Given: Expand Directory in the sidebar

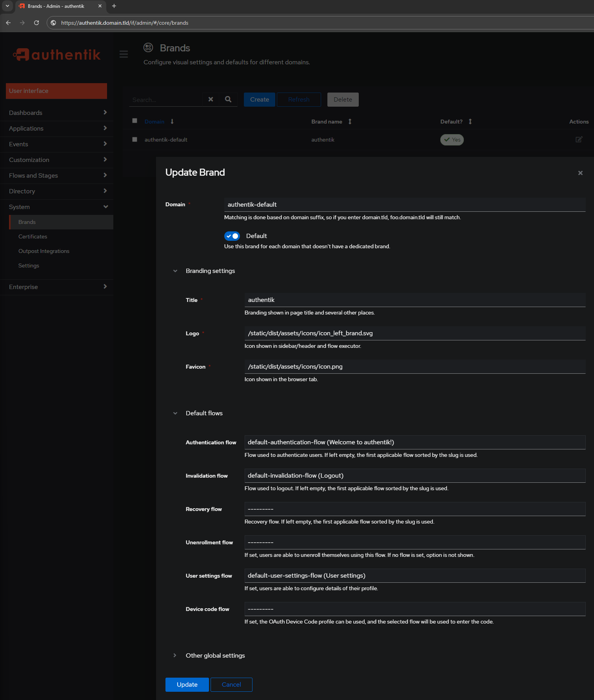Looking at the screenshot, I should coord(57,191).
